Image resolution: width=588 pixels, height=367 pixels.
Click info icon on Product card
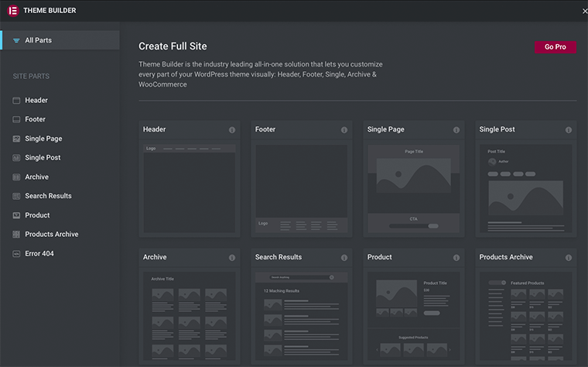456,258
